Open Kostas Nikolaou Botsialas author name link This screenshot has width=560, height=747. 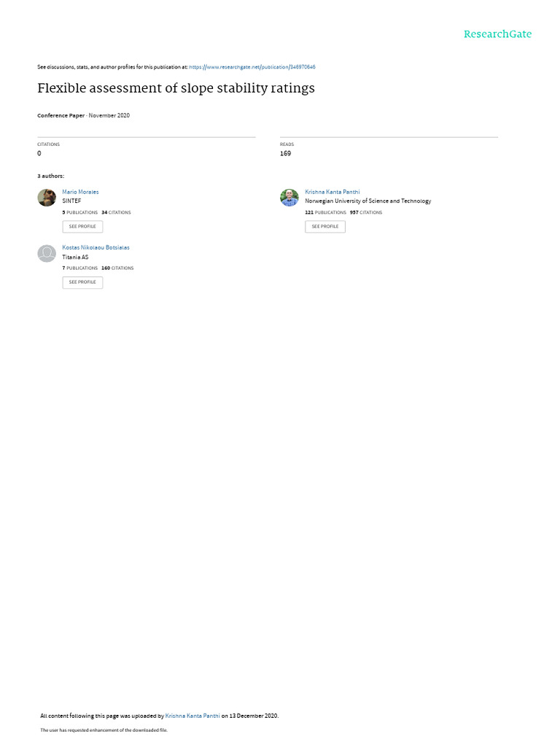coord(96,248)
